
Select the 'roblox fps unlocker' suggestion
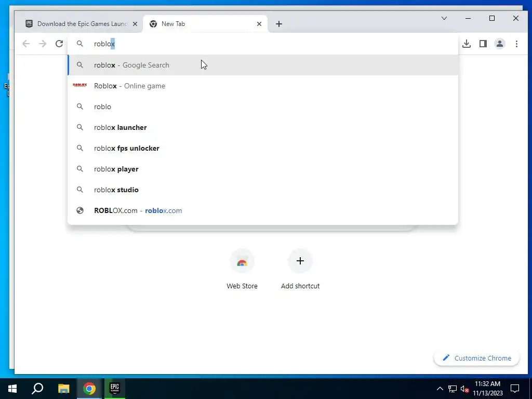coord(263,148)
